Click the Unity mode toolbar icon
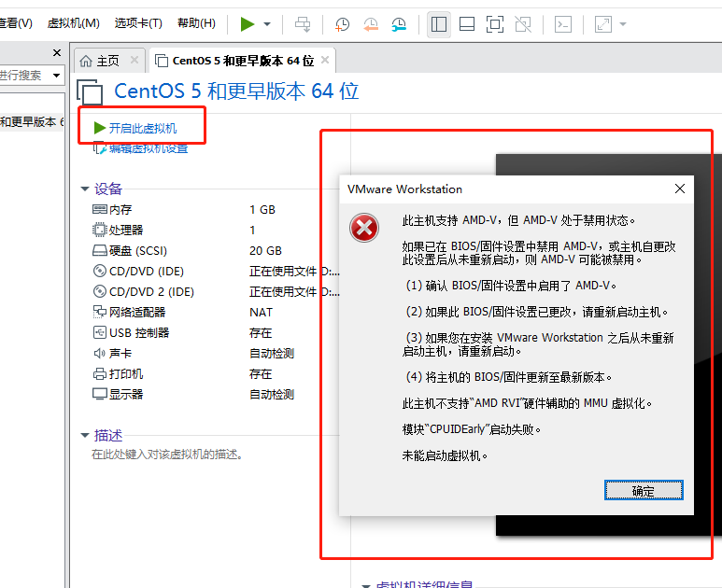Viewport: 722px width, 588px height. point(523,24)
